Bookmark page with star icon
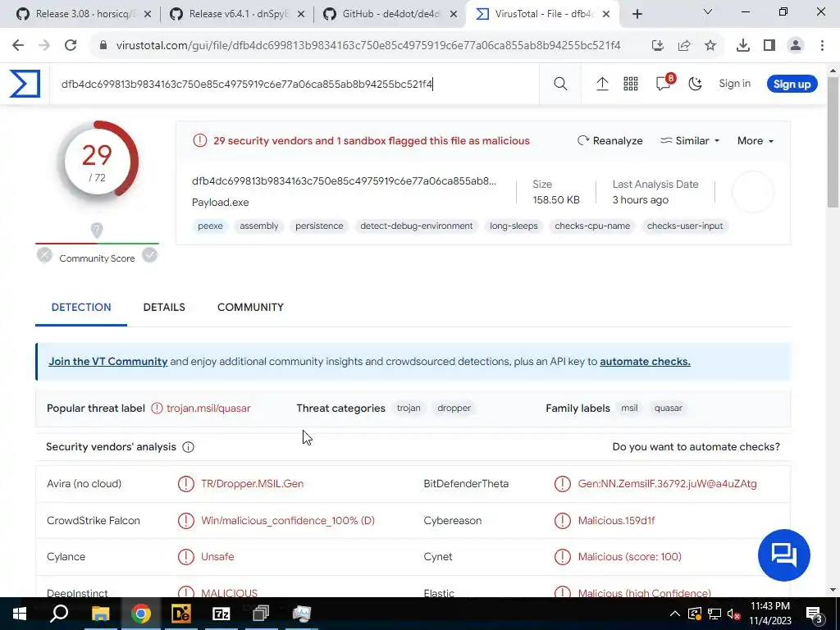 point(710,46)
